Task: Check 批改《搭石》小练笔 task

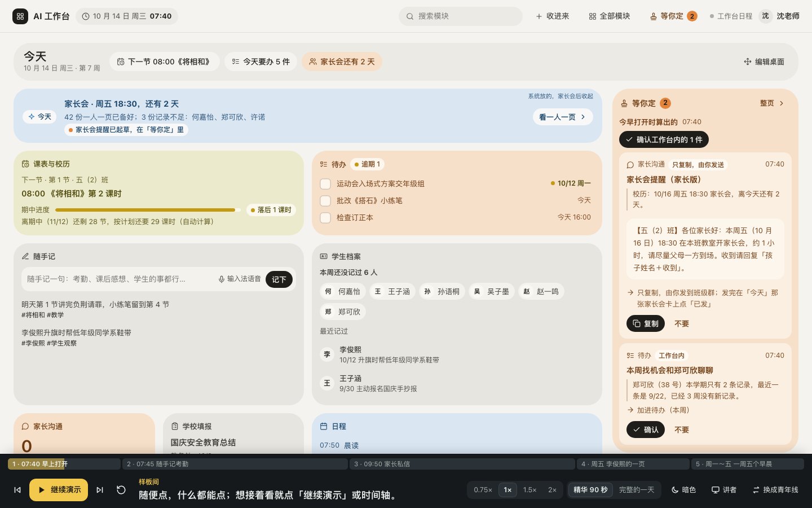Action: pos(325,200)
